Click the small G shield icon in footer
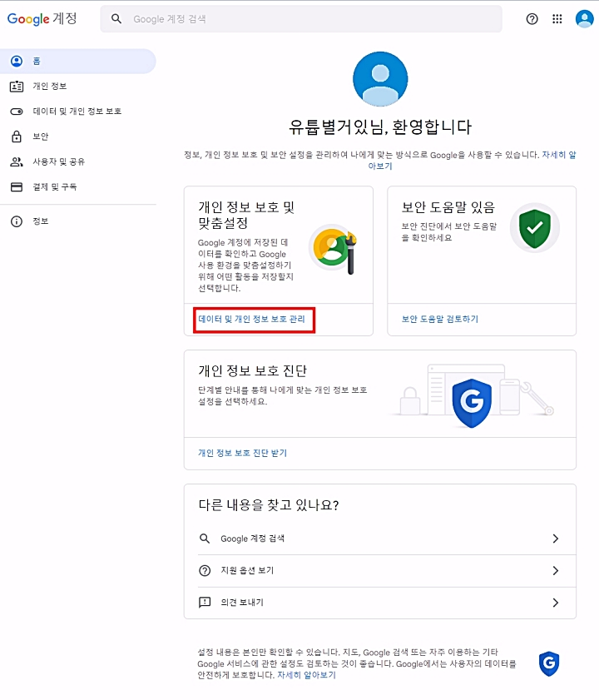The height and width of the screenshot is (700, 599). pyautogui.click(x=549, y=663)
